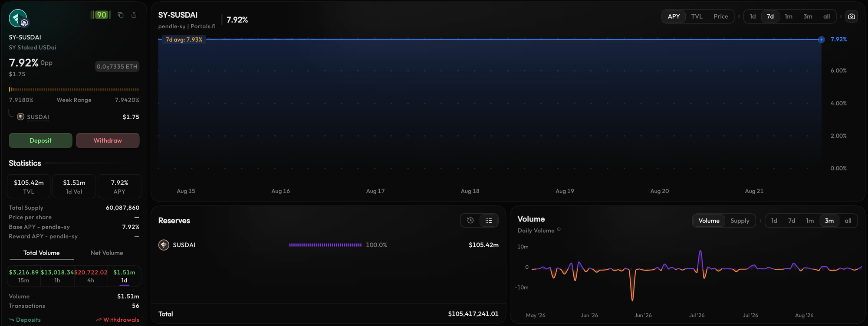Click the Statistics section heading
This screenshot has width=868, height=326.
point(25,163)
